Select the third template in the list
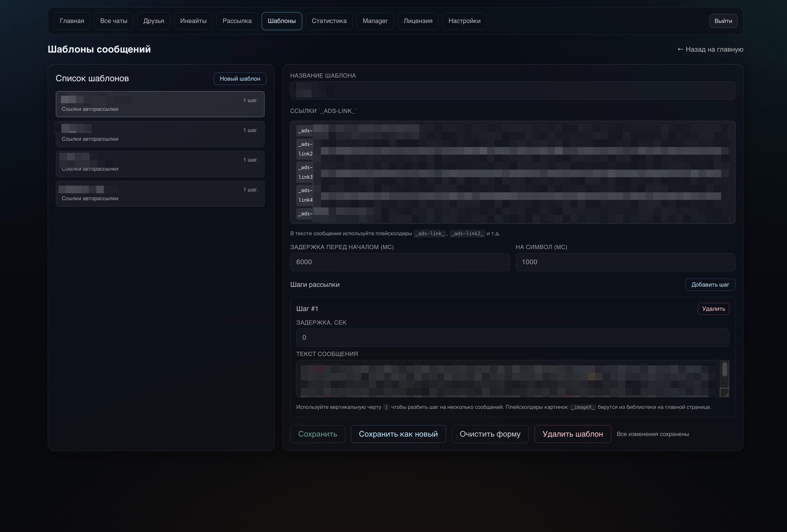Screen dimensions: 787x532 click(160, 164)
